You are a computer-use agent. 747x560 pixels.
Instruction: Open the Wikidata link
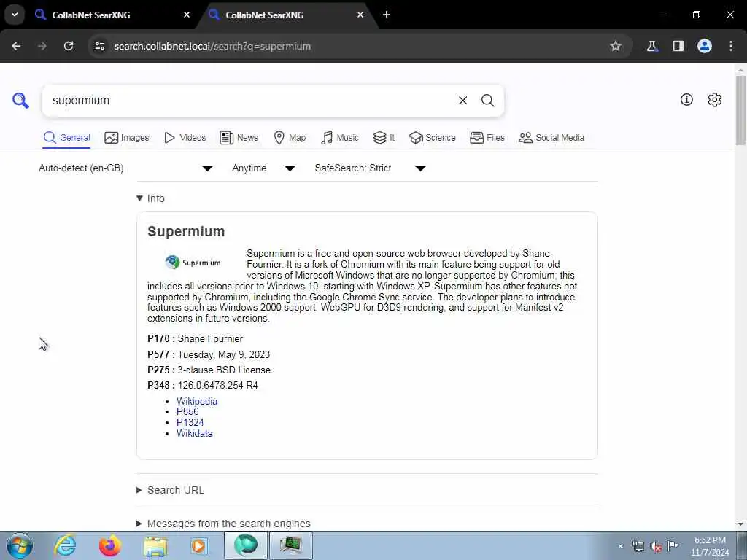(x=194, y=433)
